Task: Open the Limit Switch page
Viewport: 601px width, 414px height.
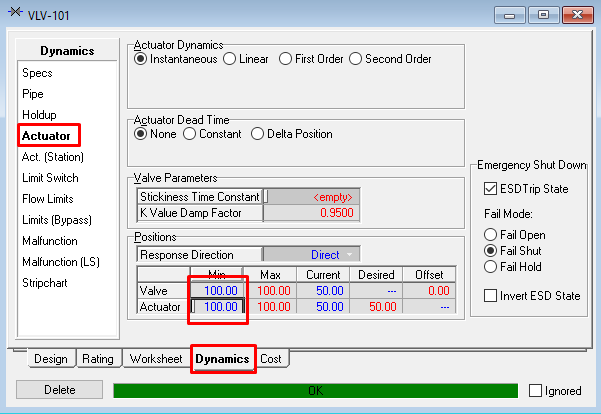Action: point(50,178)
